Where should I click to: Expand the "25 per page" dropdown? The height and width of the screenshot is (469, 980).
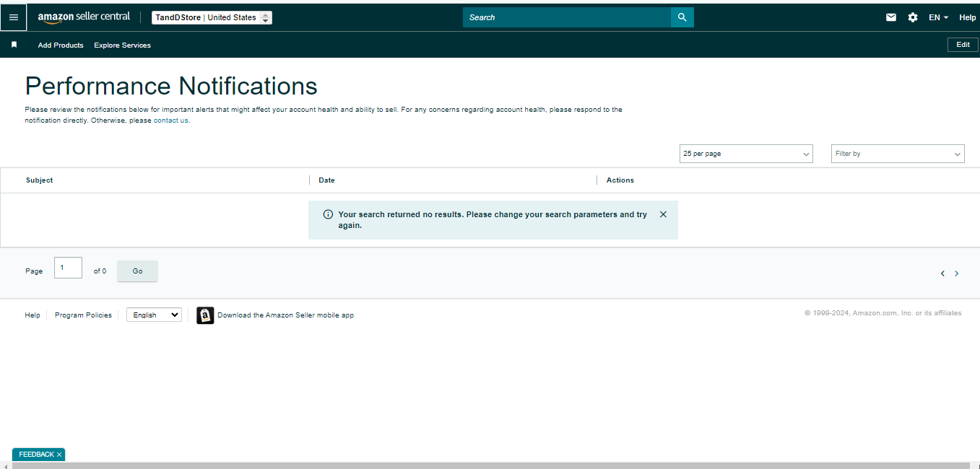(x=746, y=154)
